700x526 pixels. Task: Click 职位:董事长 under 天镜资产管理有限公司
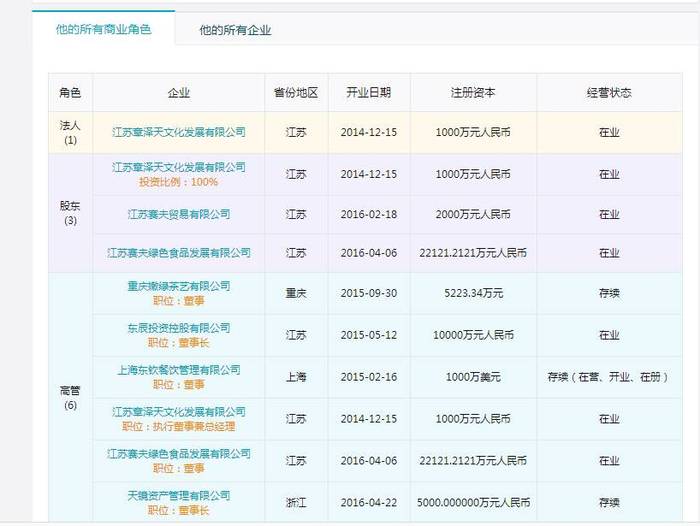tap(179, 510)
